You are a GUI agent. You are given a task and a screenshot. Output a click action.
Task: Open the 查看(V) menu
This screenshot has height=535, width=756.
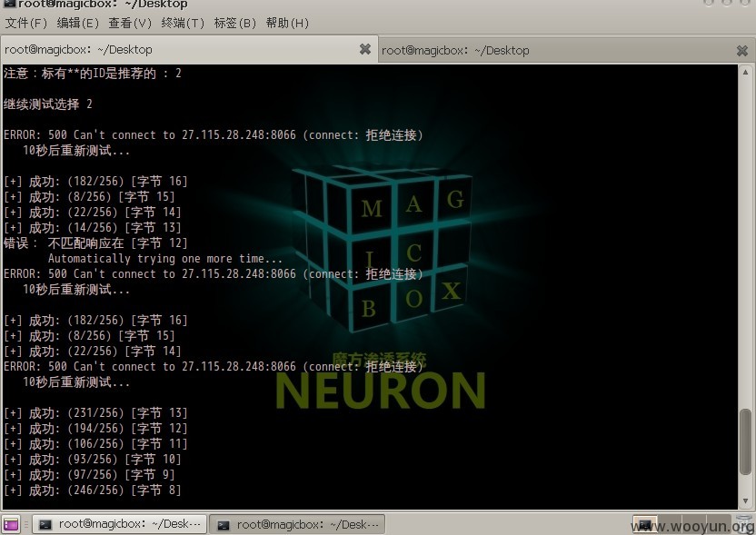coord(130,23)
